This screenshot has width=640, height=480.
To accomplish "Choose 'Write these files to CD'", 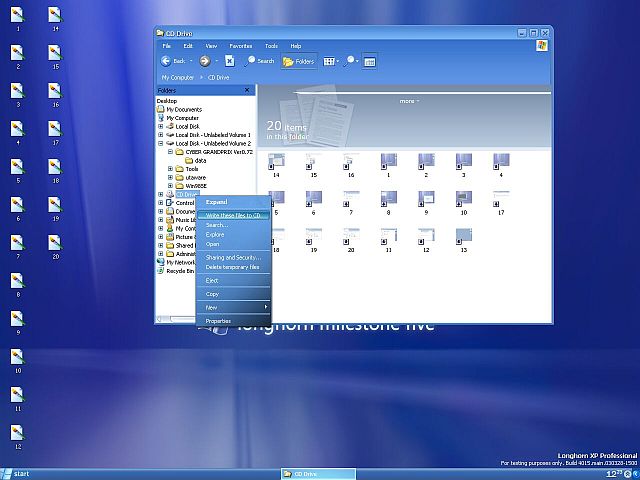I will pyautogui.click(x=232, y=215).
